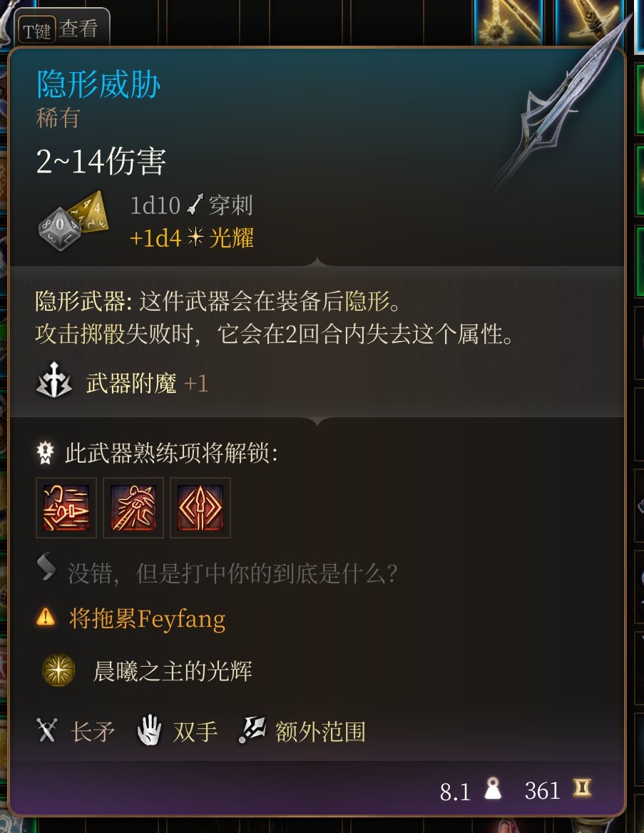The width and height of the screenshot is (644, 833).
Task: Click the highlighted 隐形 keyword link
Action: pyautogui.click(x=368, y=301)
